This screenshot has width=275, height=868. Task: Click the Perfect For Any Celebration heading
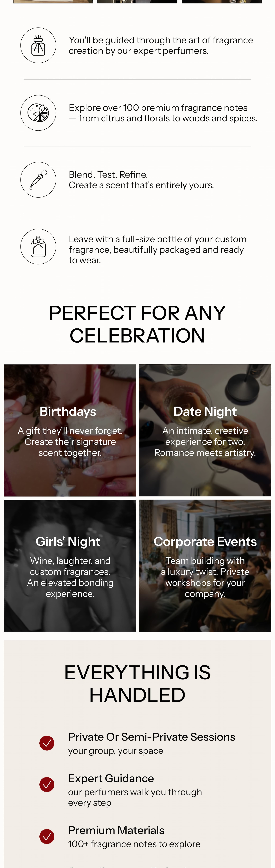(x=137, y=324)
